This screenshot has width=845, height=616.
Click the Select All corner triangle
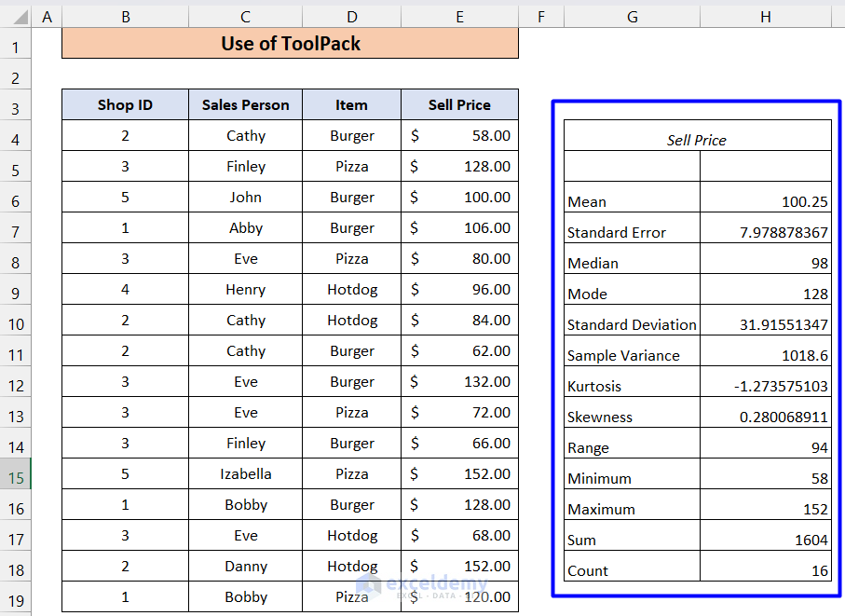coord(16,16)
